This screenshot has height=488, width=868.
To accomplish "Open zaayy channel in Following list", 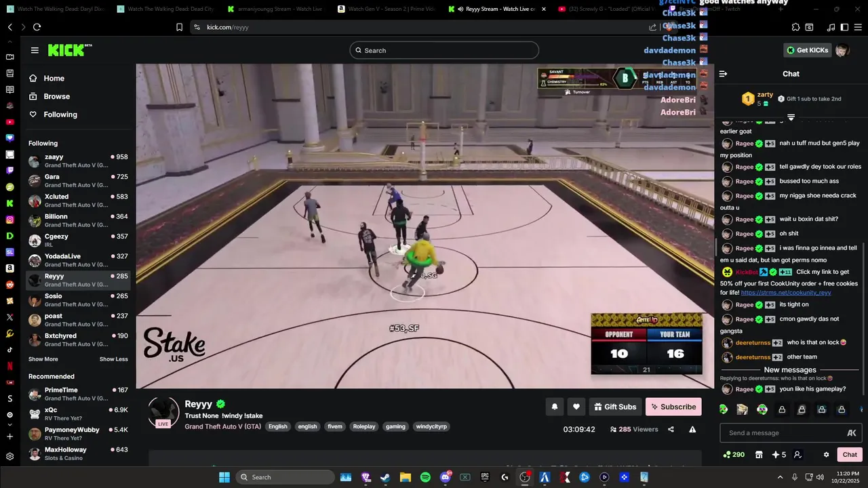I will [x=78, y=161].
